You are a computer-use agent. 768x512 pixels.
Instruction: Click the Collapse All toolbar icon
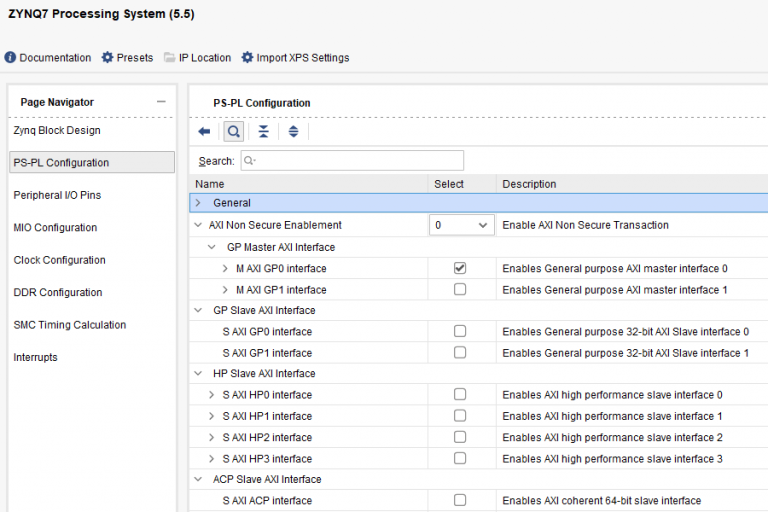click(x=263, y=131)
